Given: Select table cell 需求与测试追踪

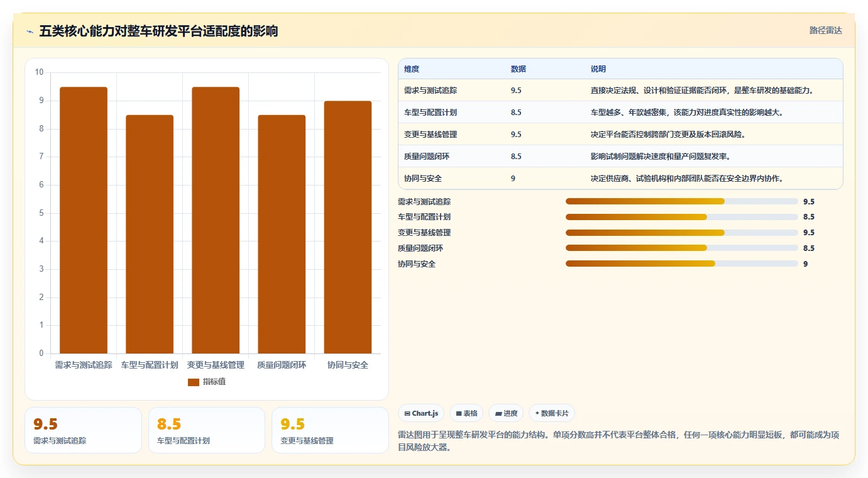Looking at the screenshot, I should 431,91.
